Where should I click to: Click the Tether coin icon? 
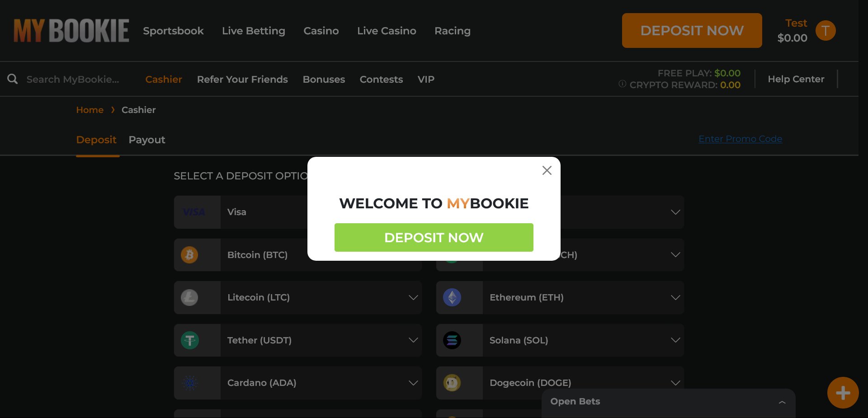click(x=189, y=340)
